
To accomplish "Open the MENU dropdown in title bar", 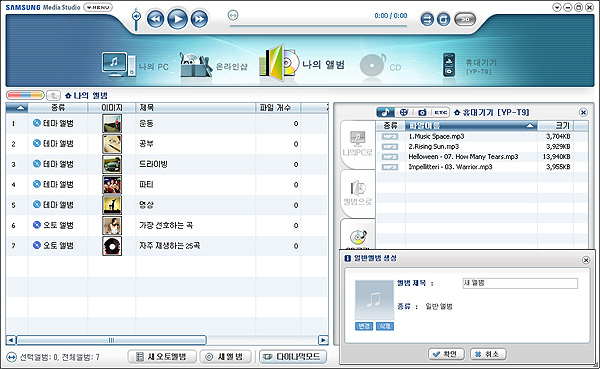I will (98, 7).
